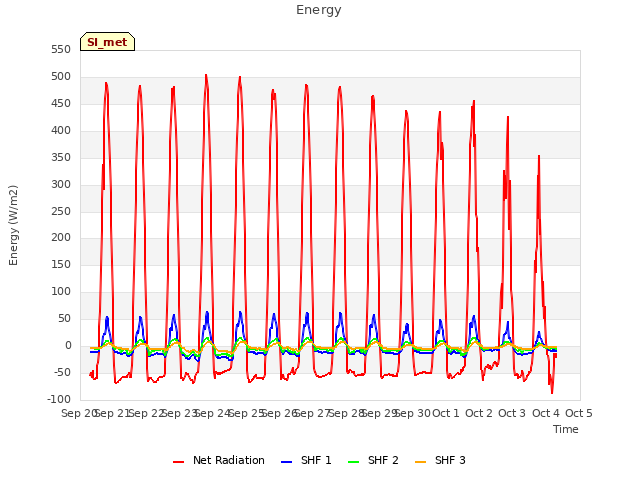The height and width of the screenshot is (480, 640).
Task: Click the Oct 5 x-axis tick label
Action: pos(579,413)
